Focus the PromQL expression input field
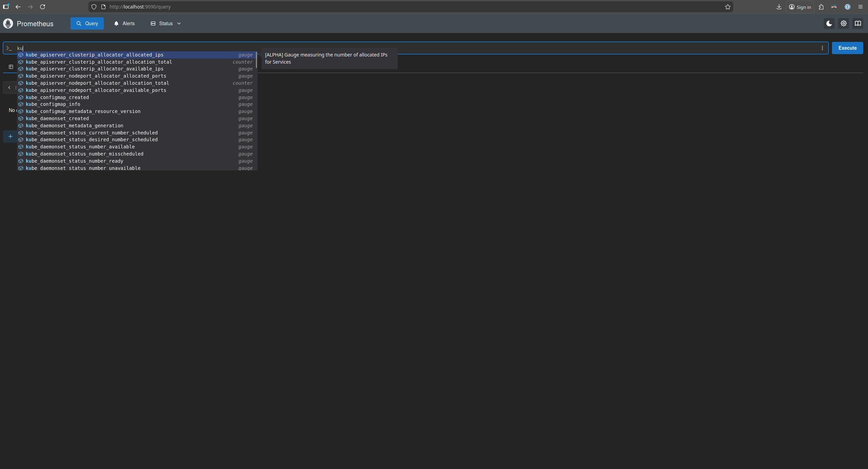Image resolution: width=868 pixels, height=469 pixels. pos(408,48)
